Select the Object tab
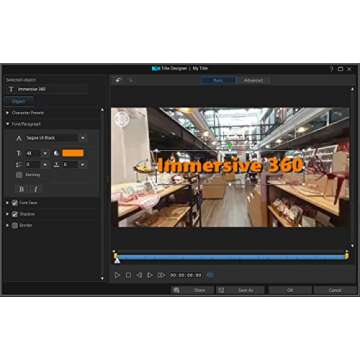 pyautogui.click(x=19, y=101)
